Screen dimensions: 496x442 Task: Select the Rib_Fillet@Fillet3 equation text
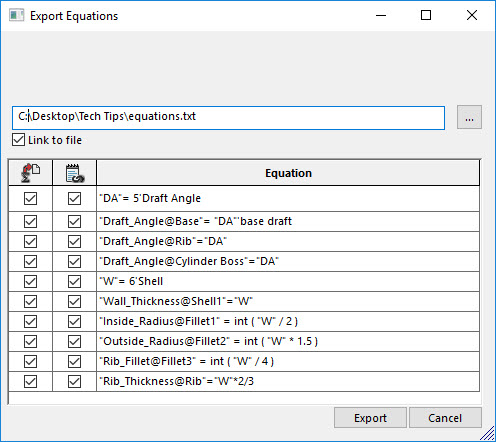[187, 361]
